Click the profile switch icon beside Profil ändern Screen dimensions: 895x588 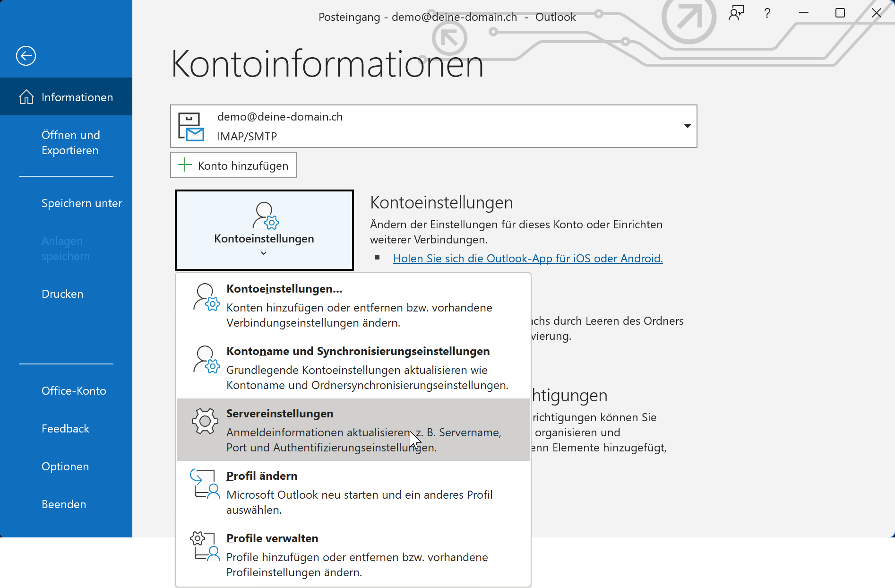[x=205, y=484]
